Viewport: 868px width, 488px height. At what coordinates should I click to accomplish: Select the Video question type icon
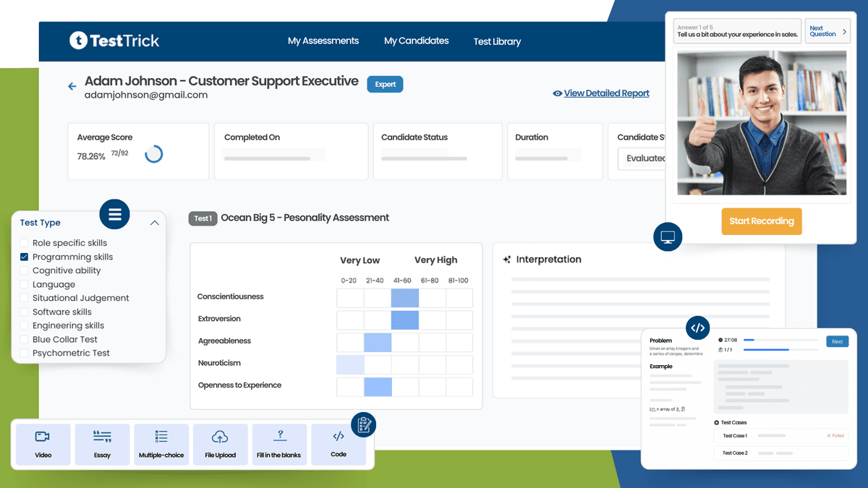[x=43, y=444]
